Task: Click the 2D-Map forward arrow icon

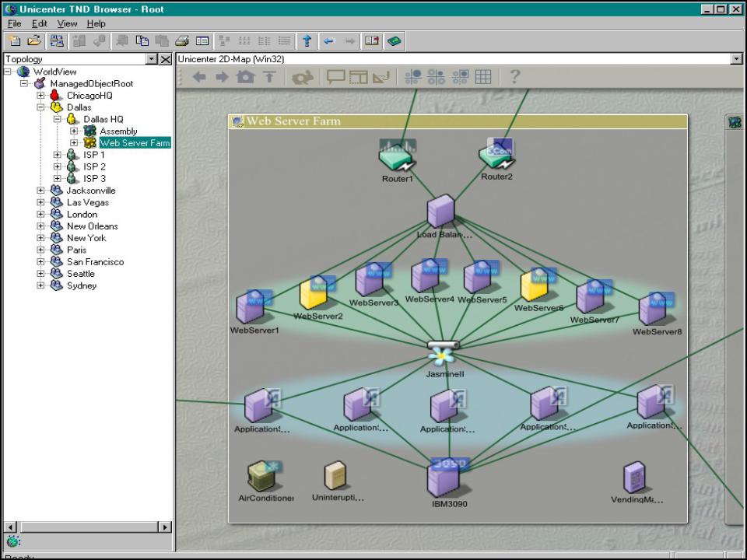Action: pyautogui.click(x=222, y=77)
